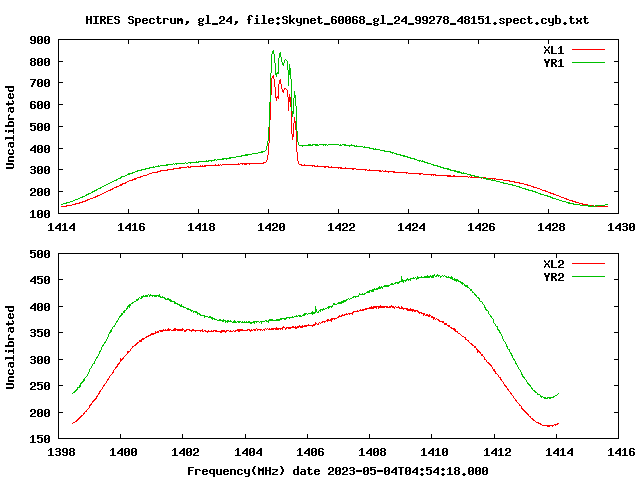
Task: Click the 1402 frequency tick label
Action: click(185, 452)
